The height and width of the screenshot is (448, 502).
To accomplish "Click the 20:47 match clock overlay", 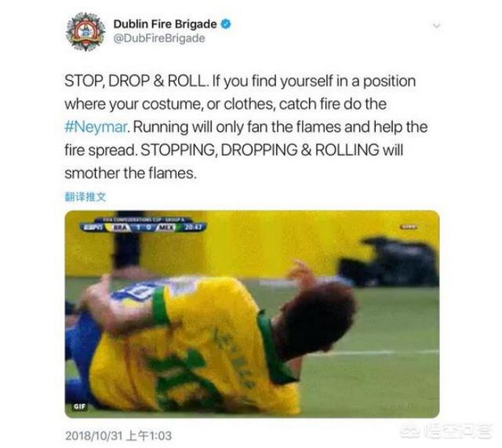I will pos(194,227).
